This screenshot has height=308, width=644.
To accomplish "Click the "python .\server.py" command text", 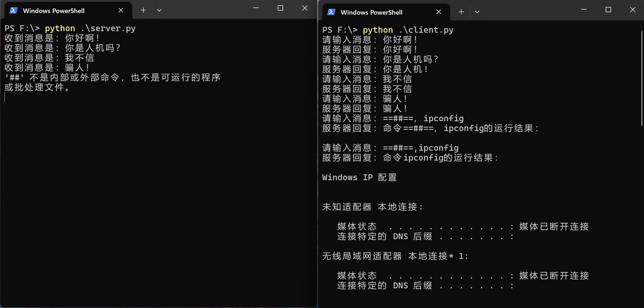I will point(90,28).
